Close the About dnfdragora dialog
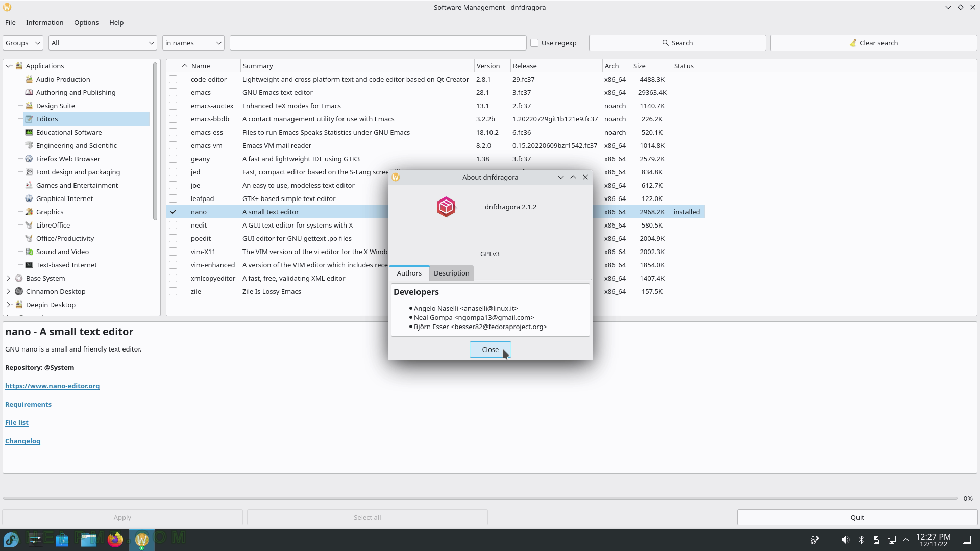Screen dimensions: 980x551 [x=490, y=349]
